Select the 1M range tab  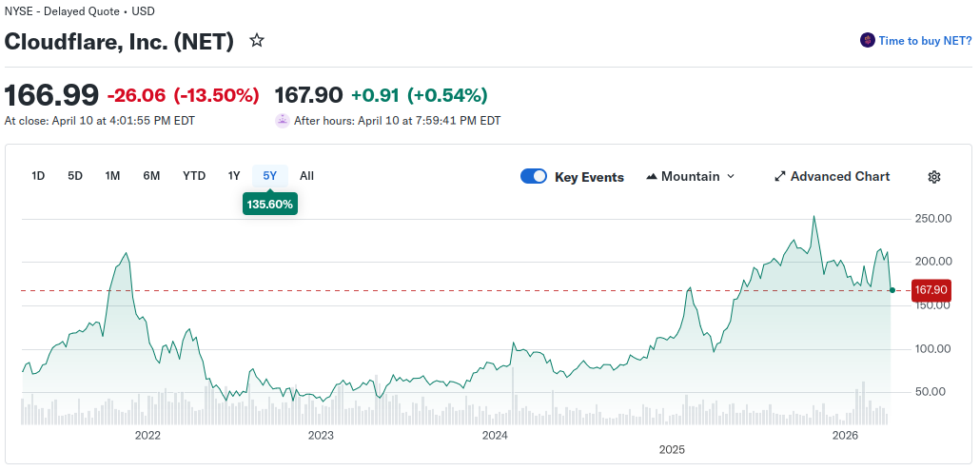click(112, 176)
